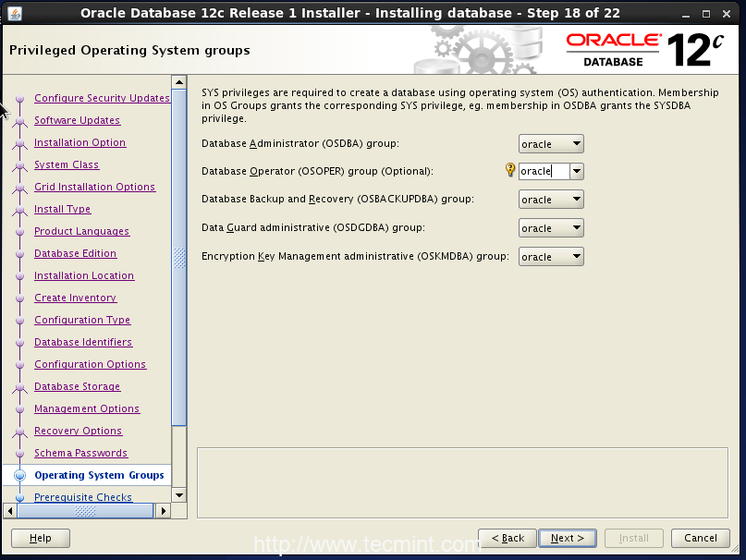Screen dimensions: 746x560
Task: Open the OSKMDBA group dropdown
Action: [x=551, y=257]
